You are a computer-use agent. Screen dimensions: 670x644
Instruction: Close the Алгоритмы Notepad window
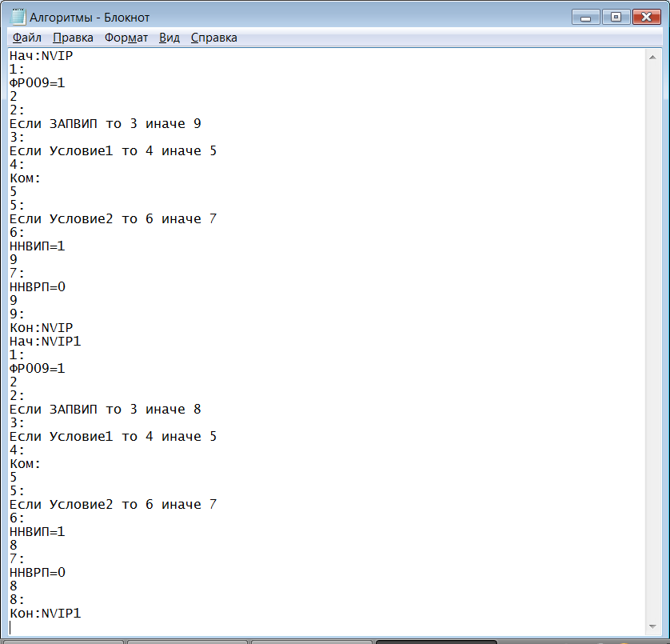click(647, 18)
